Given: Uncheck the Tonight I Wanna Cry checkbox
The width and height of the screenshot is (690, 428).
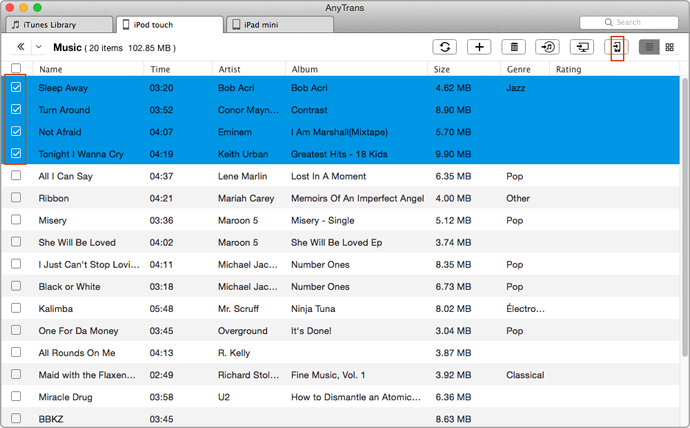Looking at the screenshot, I should pos(16,153).
